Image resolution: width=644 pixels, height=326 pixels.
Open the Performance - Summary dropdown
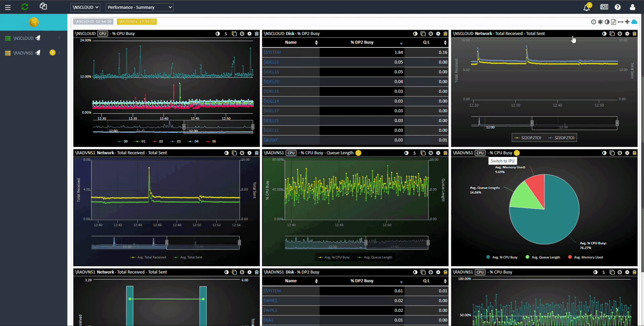click(x=140, y=7)
